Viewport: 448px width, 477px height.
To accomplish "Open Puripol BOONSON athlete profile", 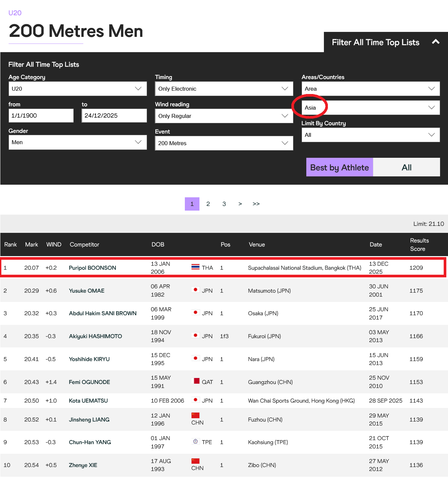I will [x=93, y=268].
